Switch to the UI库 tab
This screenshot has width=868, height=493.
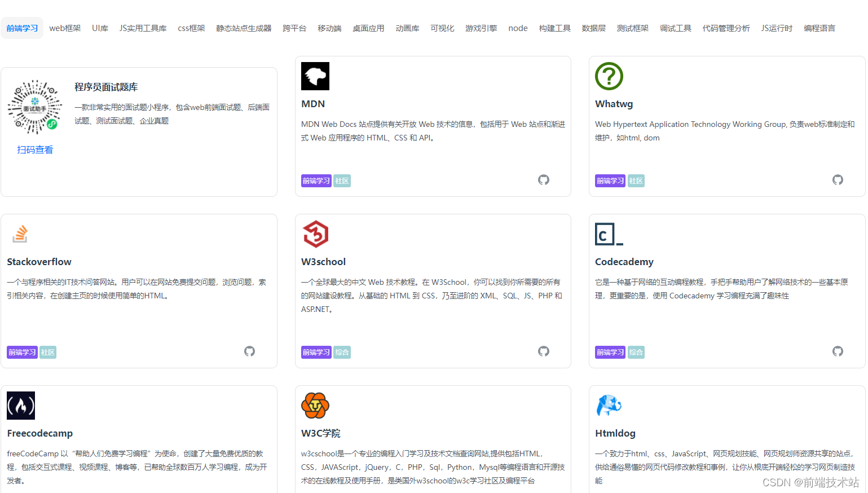(x=100, y=28)
